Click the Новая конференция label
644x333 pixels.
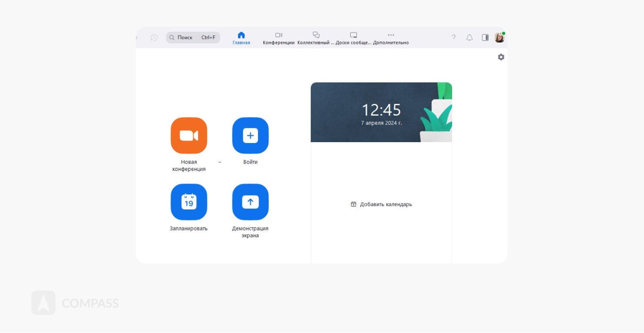pos(189,166)
